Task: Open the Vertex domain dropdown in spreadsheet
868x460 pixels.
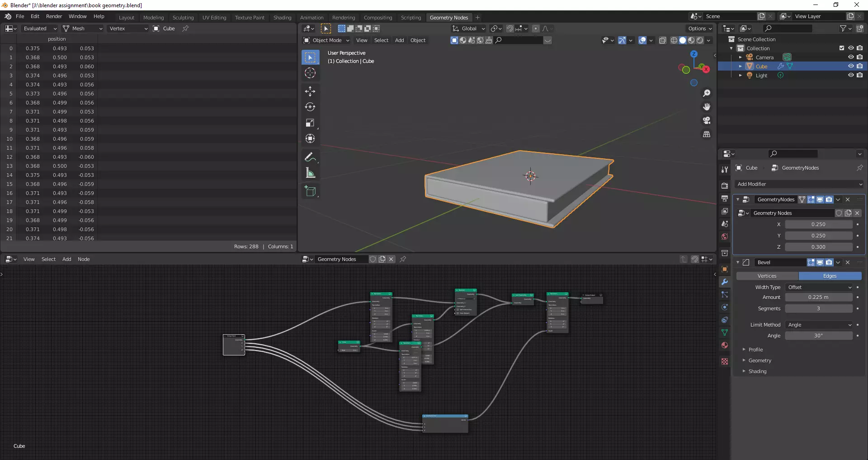Action: [128, 28]
